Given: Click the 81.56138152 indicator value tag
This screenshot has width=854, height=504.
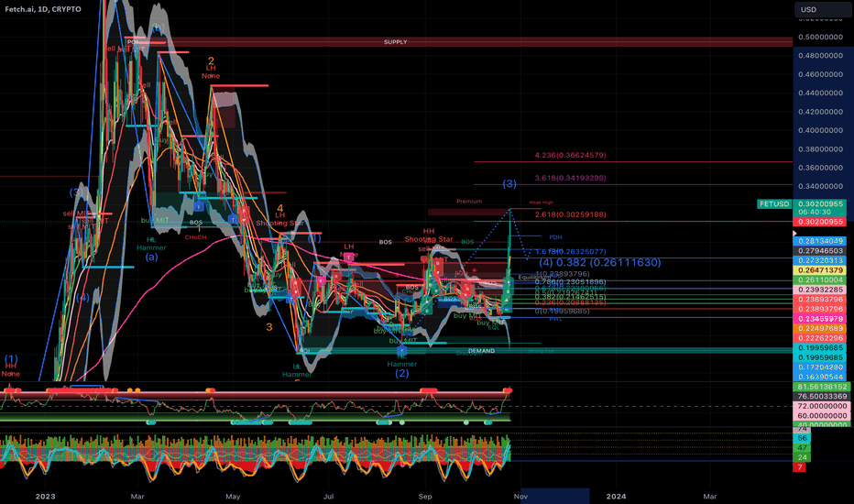Looking at the screenshot, I should [x=822, y=387].
